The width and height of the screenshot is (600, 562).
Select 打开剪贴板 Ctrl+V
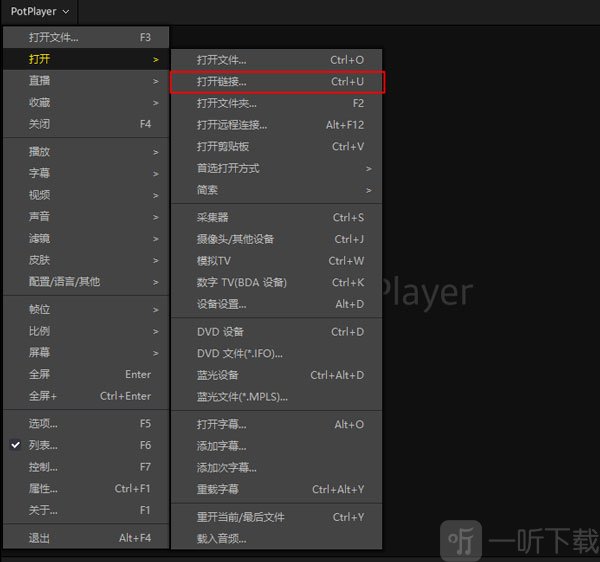point(277,147)
